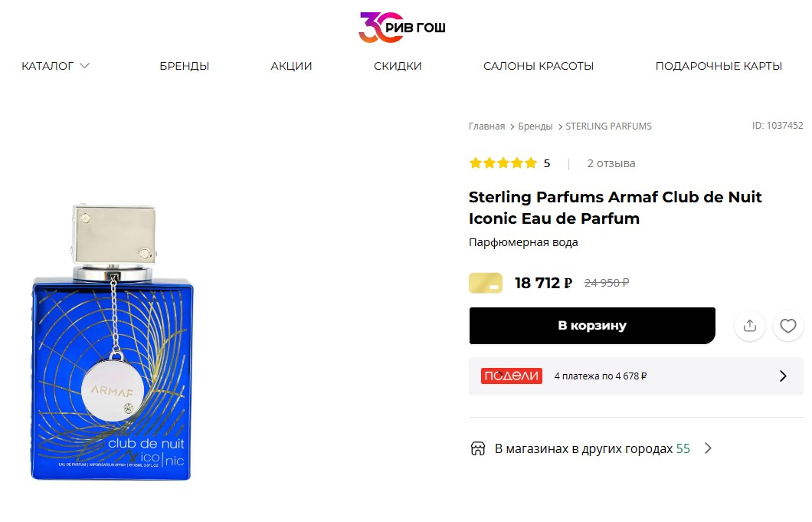Screen dimensions: 812x522
Task: Expand the КАТАЛОГ dropdown arrow
Action: click(x=85, y=66)
